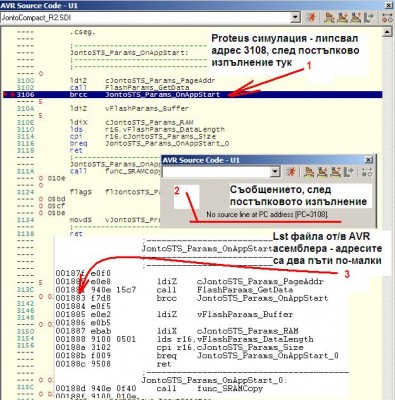Click the breakpoint marker at line 3106

[12, 95]
